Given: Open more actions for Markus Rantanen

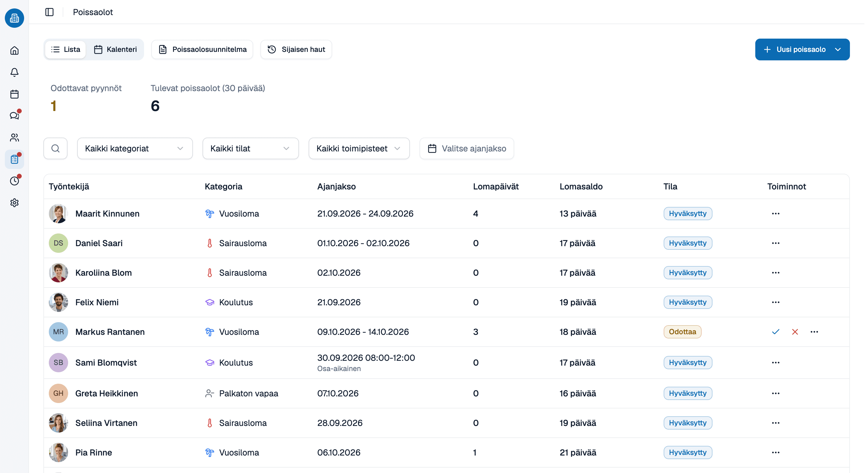Looking at the screenshot, I should (814, 332).
